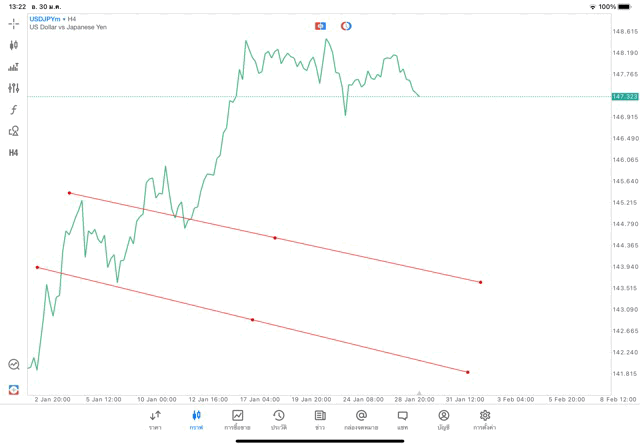Open the กล่องจดหมาย mailbox tab
The height and width of the screenshot is (447, 640).
pyautogui.click(x=361, y=419)
